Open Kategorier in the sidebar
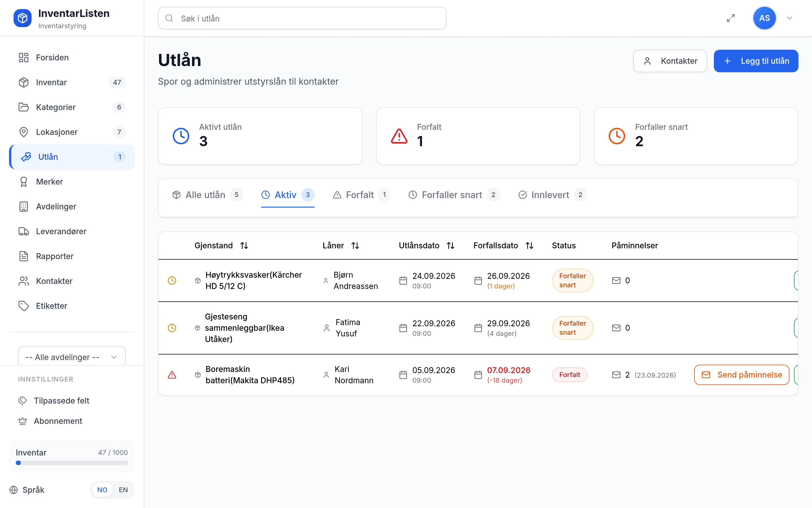Image resolution: width=812 pixels, height=508 pixels. click(72, 107)
